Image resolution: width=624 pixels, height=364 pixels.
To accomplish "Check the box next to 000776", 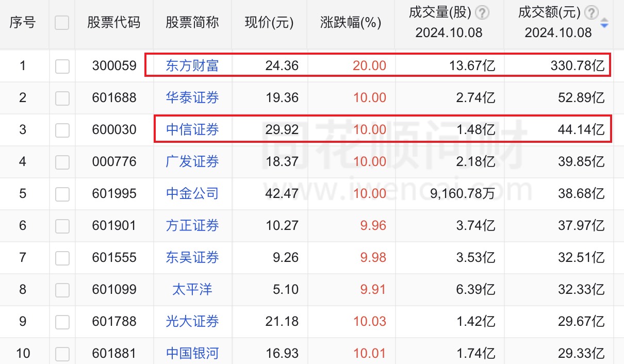I will coord(62,162).
